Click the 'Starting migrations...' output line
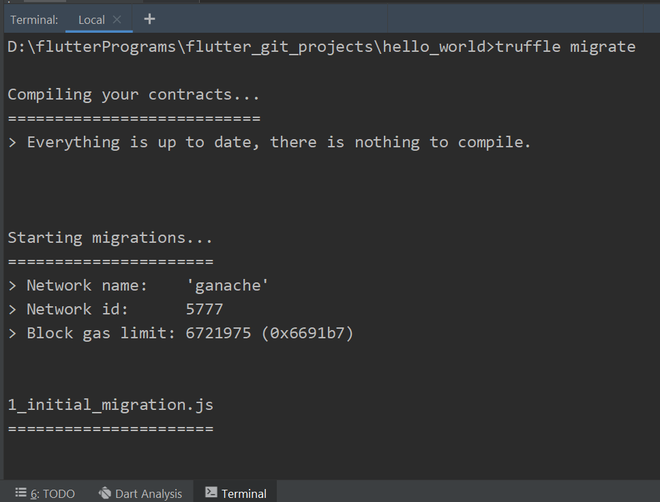 point(110,238)
